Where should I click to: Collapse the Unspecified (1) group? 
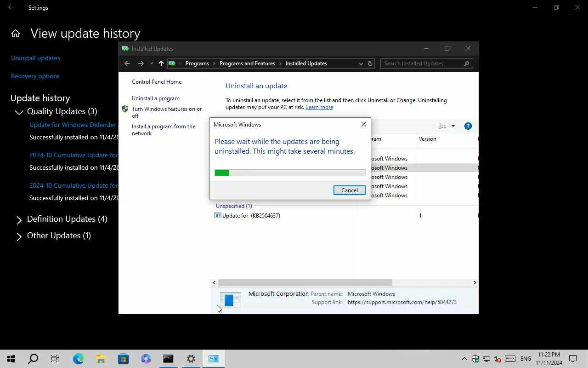coord(234,206)
